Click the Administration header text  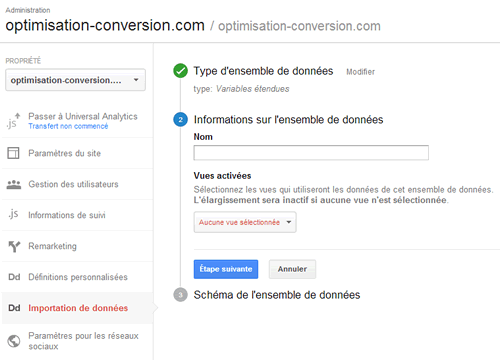pyautogui.click(x=28, y=10)
